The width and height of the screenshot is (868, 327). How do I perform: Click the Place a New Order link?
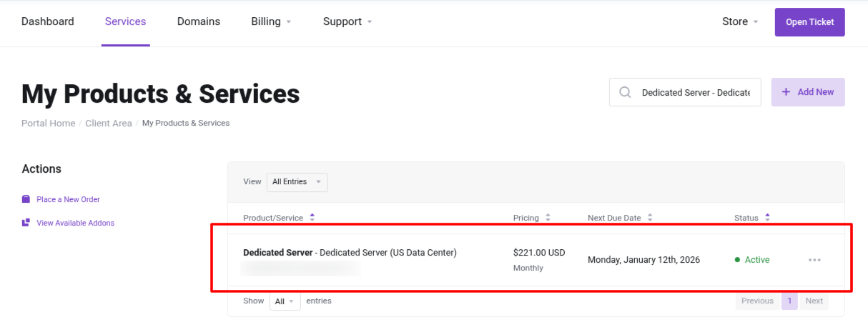pyautogui.click(x=68, y=199)
